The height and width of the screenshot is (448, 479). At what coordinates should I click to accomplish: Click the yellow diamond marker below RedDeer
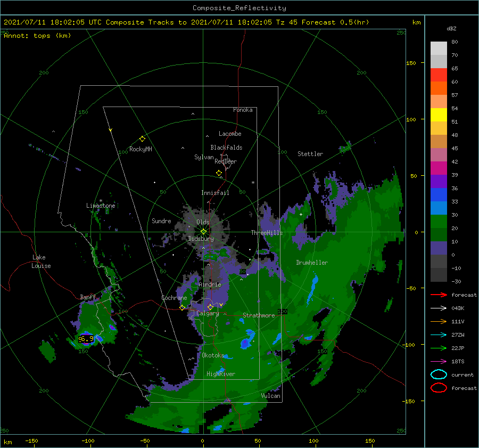point(219,173)
